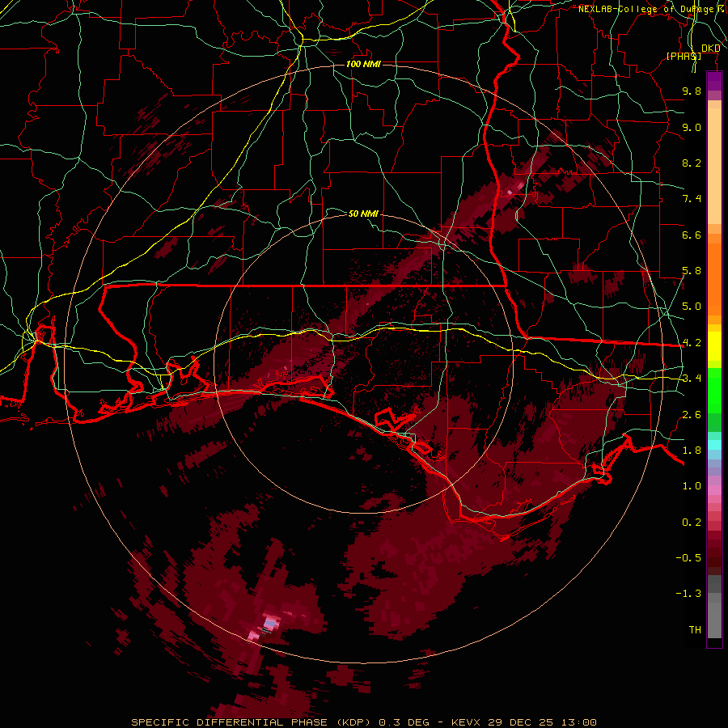Screen dimensions: 728x728
Task: Click the TH threshold label on the scale
Action: coord(695,630)
